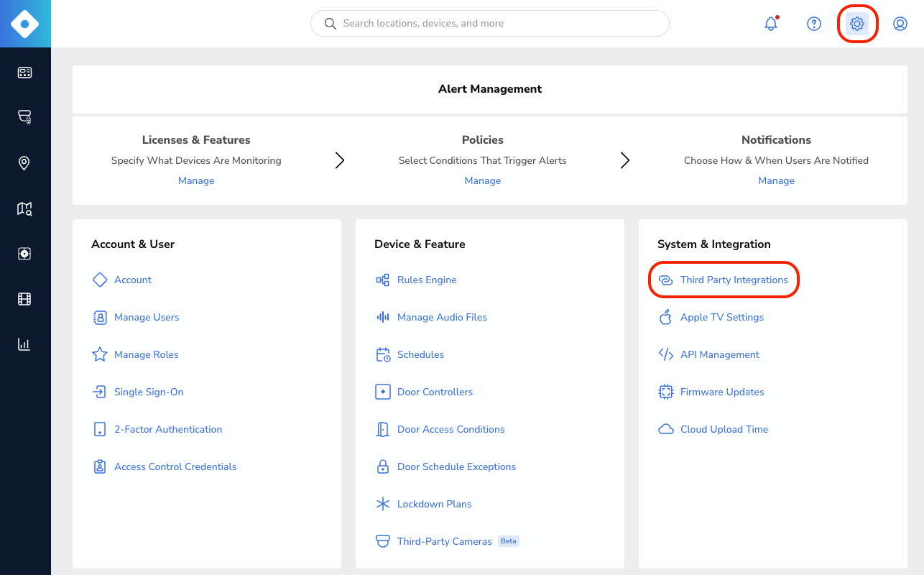Click the Apple TV Settings apple icon
924x575 pixels.
click(666, 317)
